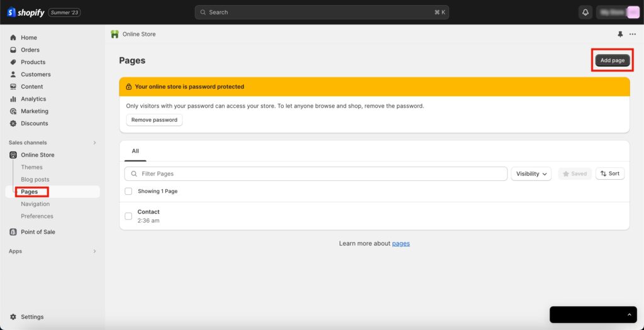
Task: Click the Discounts badge icon
Action: (13, 123)
